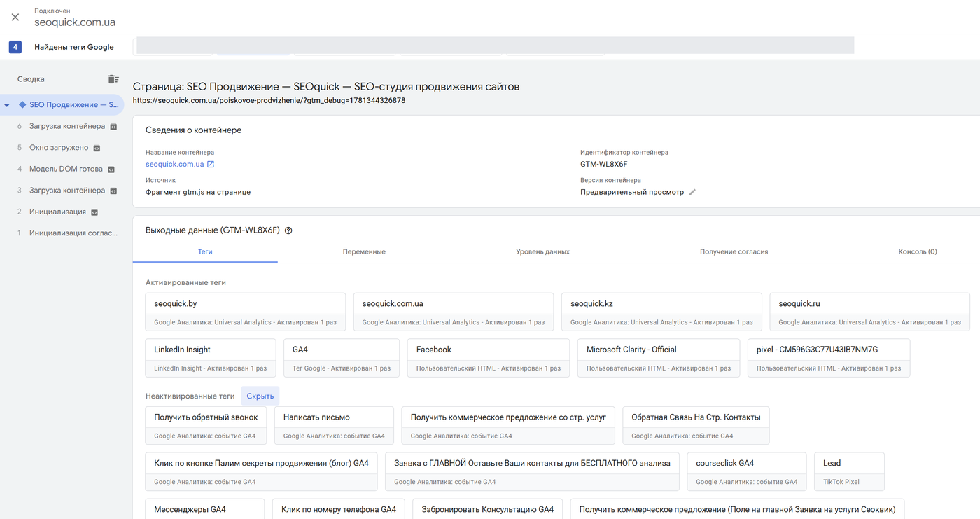980x519 pixels.
Task: Open the Забронировать Консультацию GA4 tag card
Action: [488, 509]
